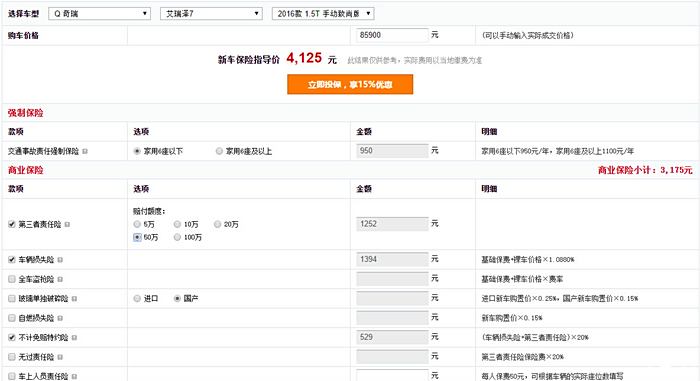
Task: Click the orange 立即投保 button
Action: click(350, 84)
